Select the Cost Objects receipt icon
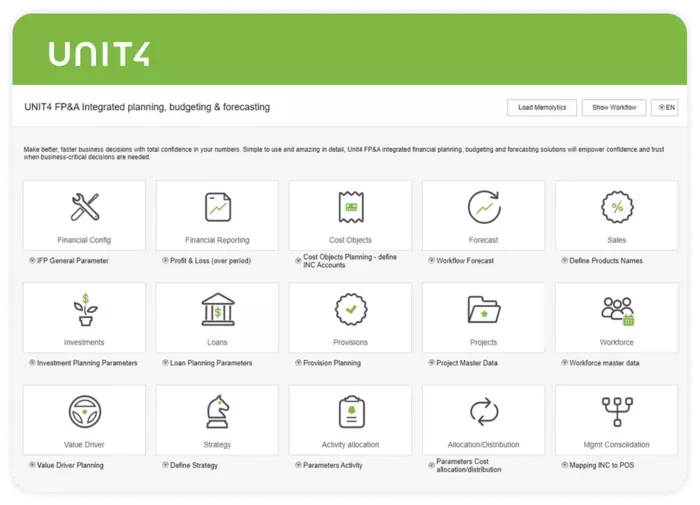700x505 pixels. [x=351, y=207]
